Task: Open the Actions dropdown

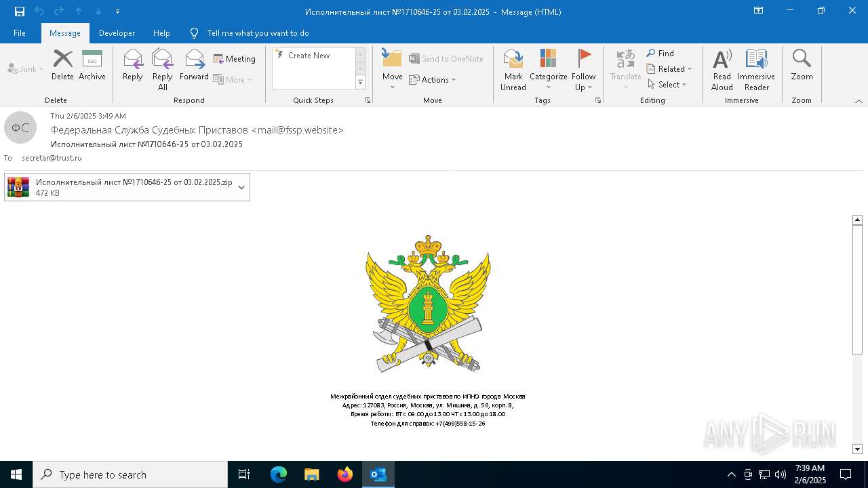Action: point(433,79)
